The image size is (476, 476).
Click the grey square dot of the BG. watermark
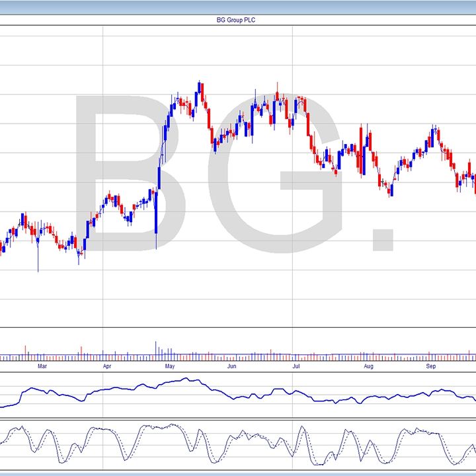pyautogui.click(x=383, y=239)
